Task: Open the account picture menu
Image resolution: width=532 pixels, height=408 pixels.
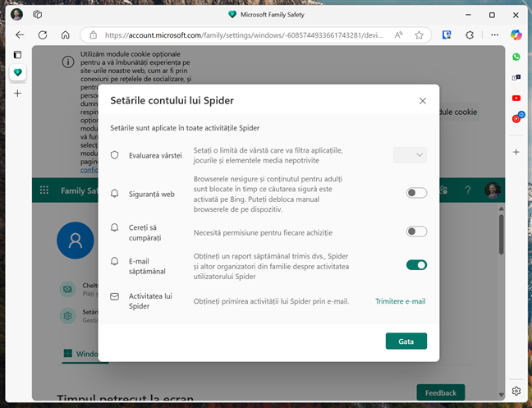Action: (x=493, y=190)
